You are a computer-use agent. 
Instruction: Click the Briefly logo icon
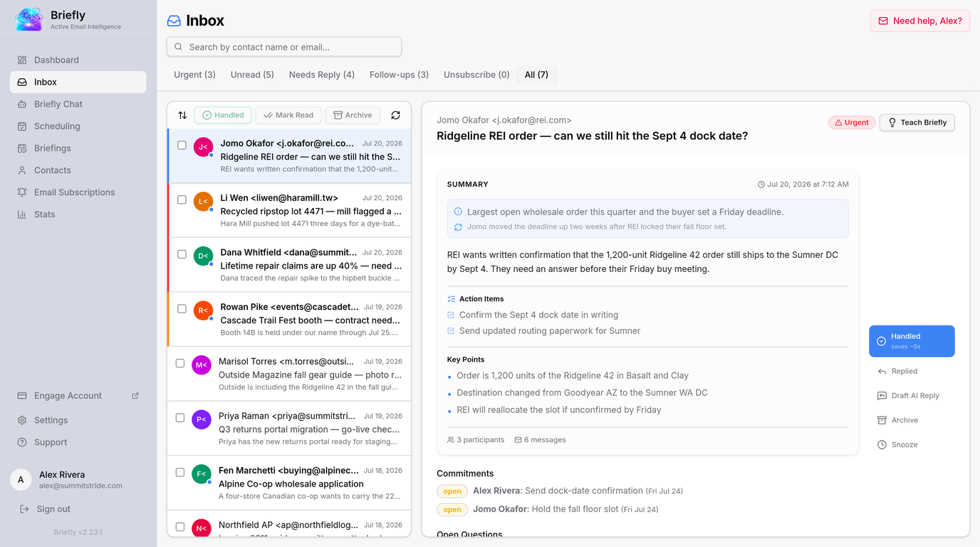point(29,19)
